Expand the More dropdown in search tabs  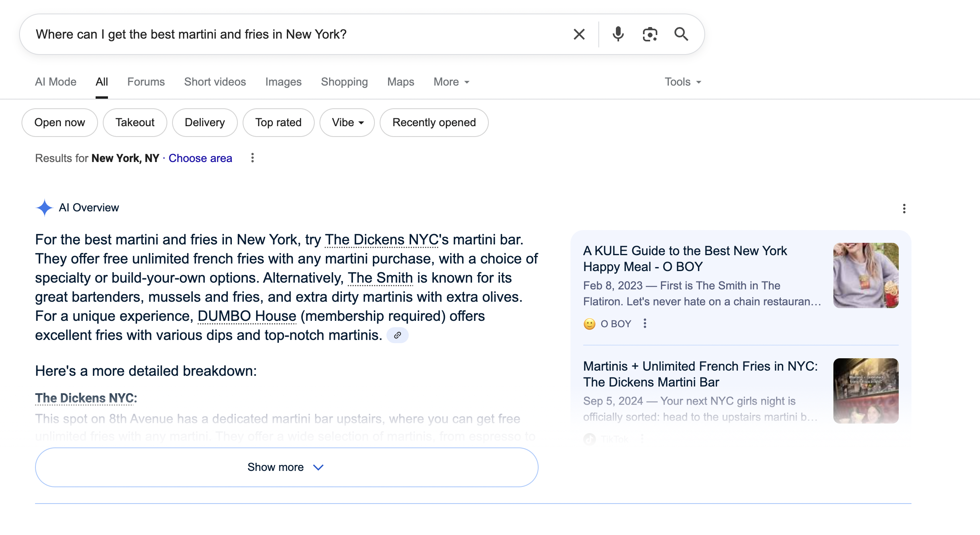point(452,82)
